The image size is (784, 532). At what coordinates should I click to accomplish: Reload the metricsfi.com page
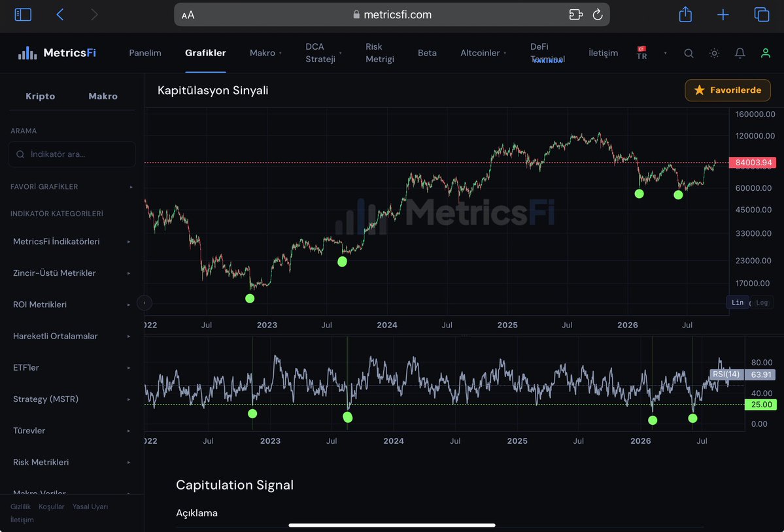(x=598, y=14)
